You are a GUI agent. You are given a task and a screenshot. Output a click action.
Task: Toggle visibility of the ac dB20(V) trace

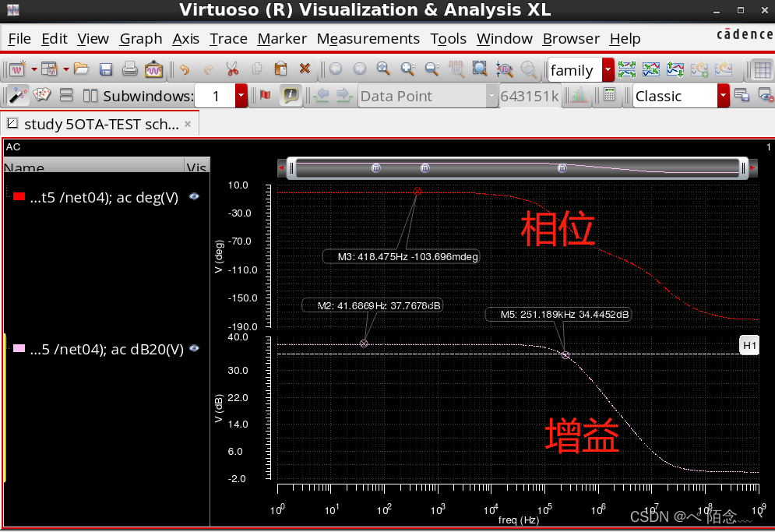tap(194, 348)
